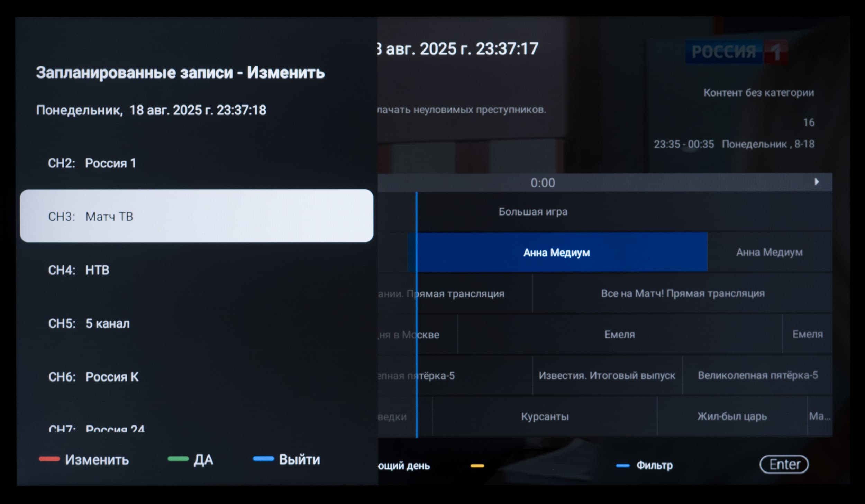Click the timeline right arrow

(817, 182)
